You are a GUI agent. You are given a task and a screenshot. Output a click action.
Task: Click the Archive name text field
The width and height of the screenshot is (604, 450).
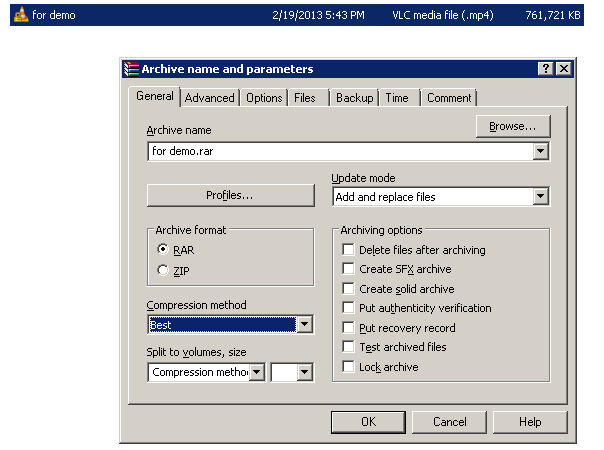(340, 152)
